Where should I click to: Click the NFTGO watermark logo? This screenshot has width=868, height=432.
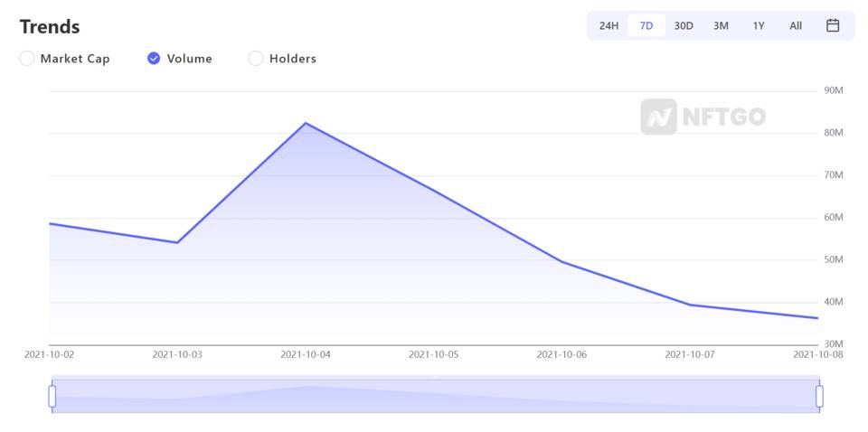(x=703, y=117)
